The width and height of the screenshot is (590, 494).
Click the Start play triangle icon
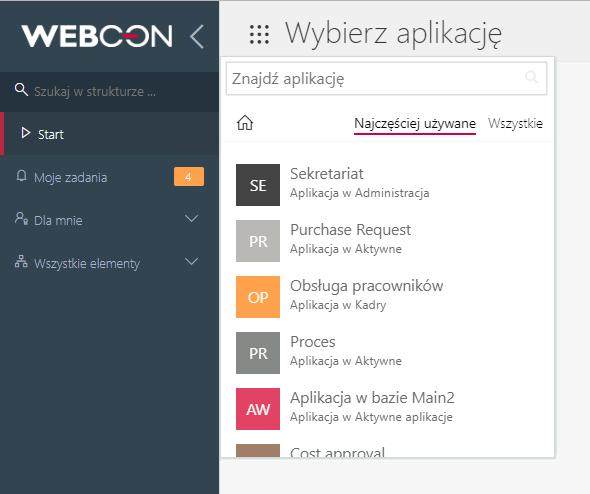click(x=26, y=133)
